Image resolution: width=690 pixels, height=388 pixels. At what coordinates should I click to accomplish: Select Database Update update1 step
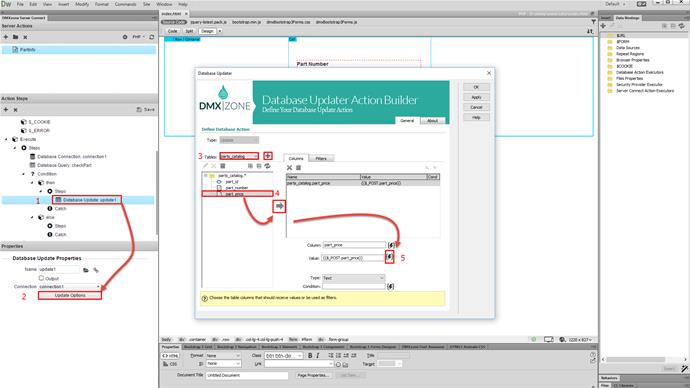coord(87,200)
